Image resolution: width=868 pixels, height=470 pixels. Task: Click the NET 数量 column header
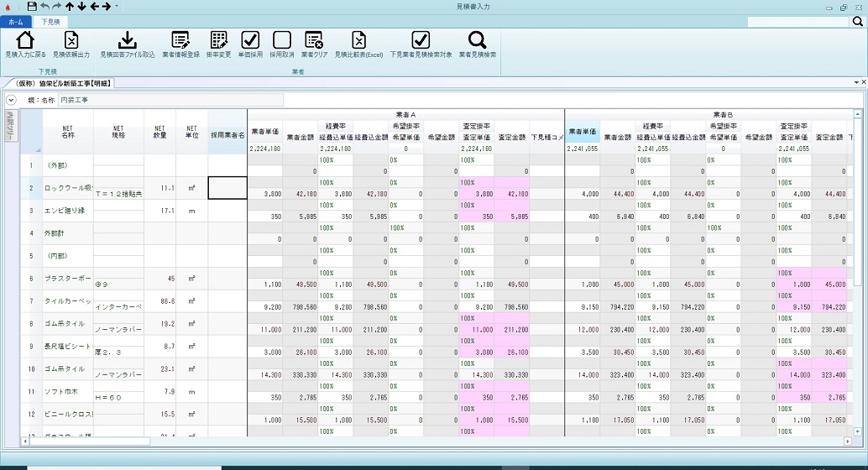coord(160,132)
